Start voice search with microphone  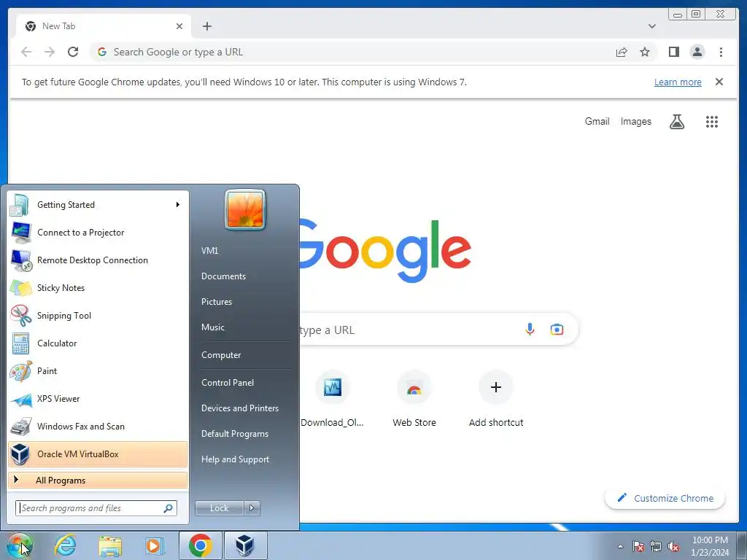[530, 329]
